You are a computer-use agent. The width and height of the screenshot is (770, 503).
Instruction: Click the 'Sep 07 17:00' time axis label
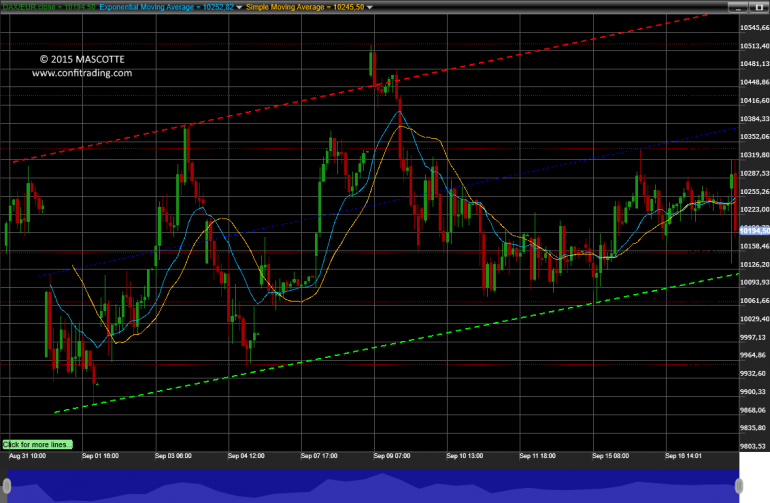point(319,456)
